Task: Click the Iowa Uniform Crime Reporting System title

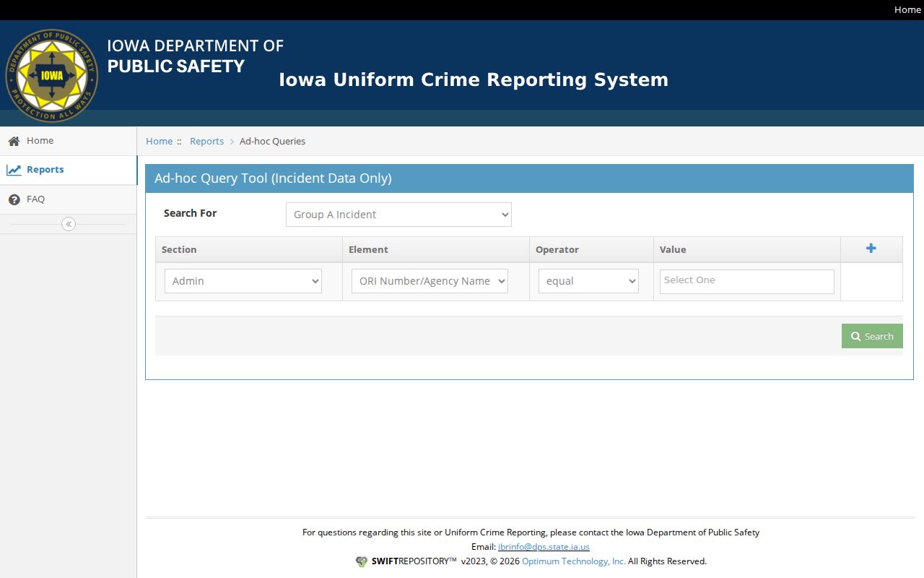Action: tap(474, 79)
